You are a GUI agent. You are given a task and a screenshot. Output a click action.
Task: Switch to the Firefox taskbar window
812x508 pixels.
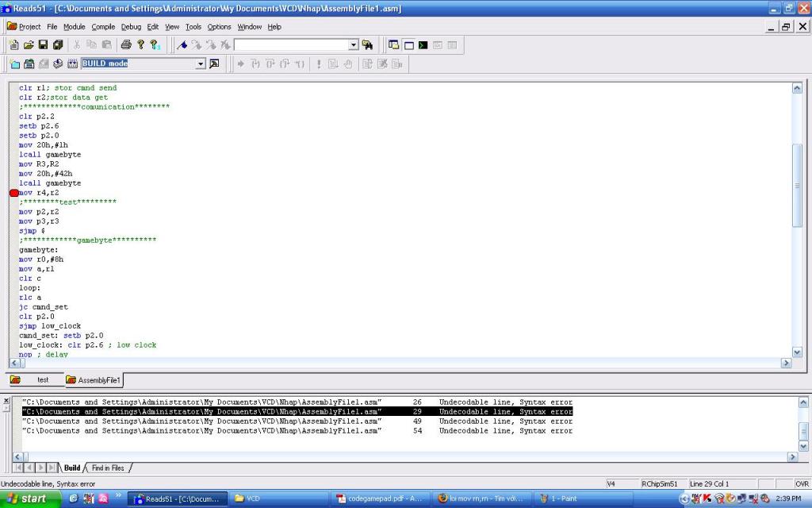coord(480,498)
